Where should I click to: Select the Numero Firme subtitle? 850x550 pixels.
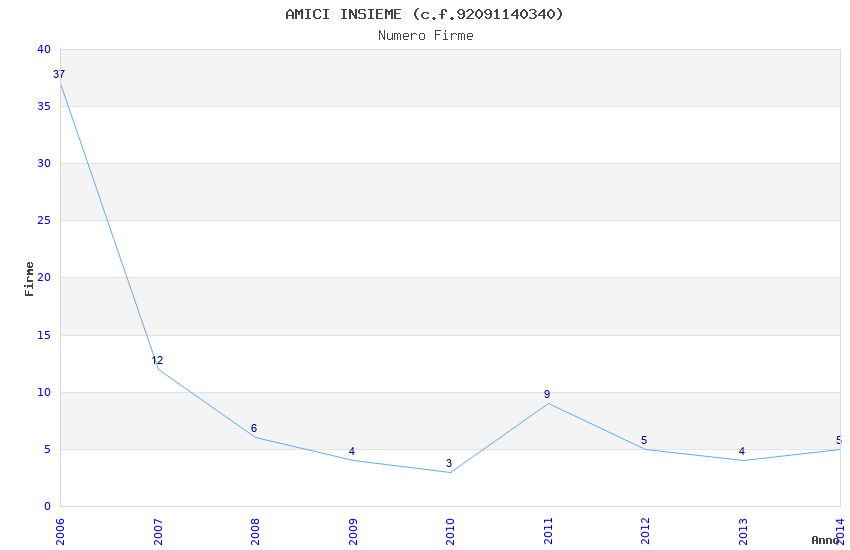click(425, 36)
